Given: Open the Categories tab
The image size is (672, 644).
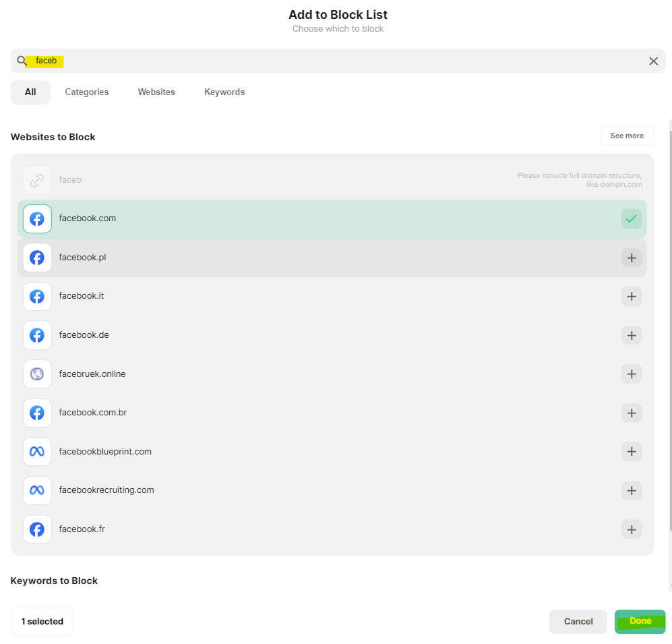Looking at the screenshot, I should (x=86, y=92).
